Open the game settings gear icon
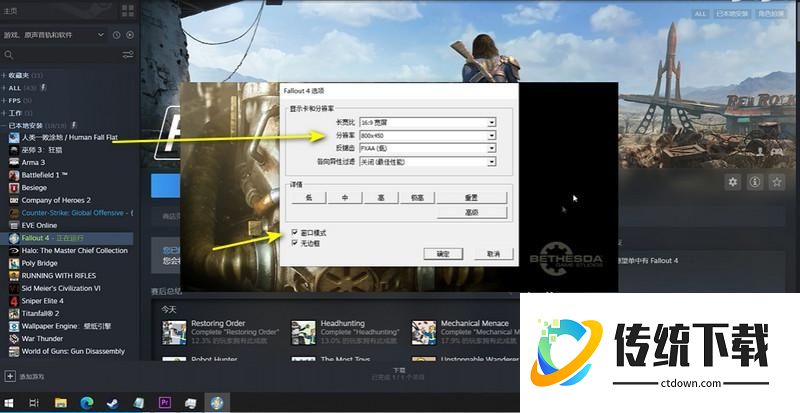800x413 pixels. point(732,182)
